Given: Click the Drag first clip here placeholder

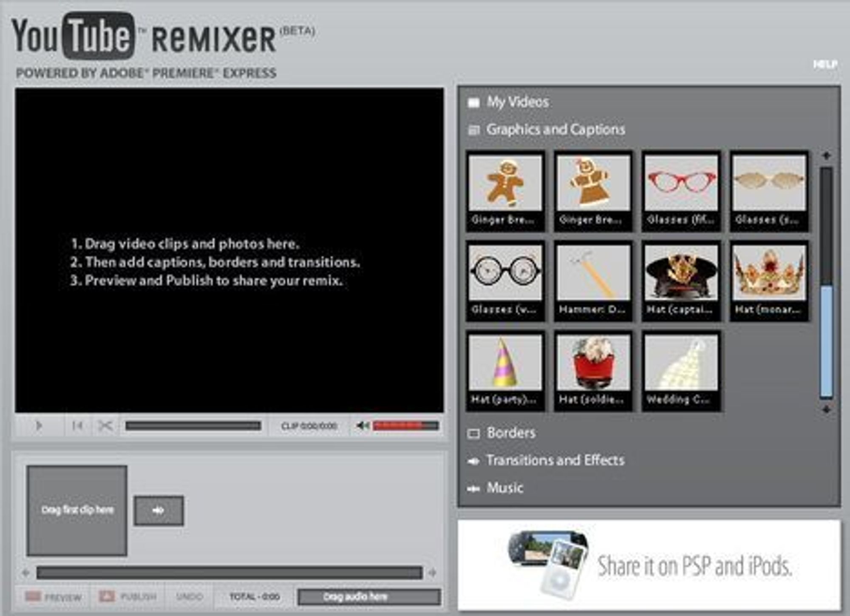Looking at the screenshot, I should (x=77, y=511).
